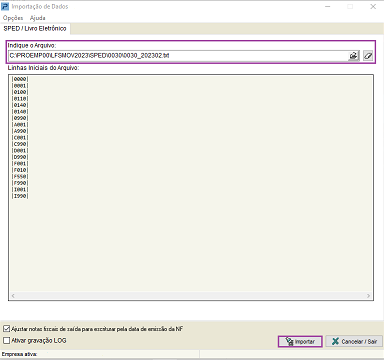Click the Linhas Iniciais do Arquivo label
Screen dimensions: 384x360
tap(43, 68)
